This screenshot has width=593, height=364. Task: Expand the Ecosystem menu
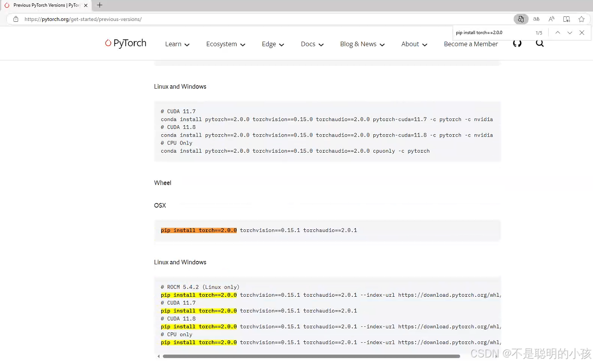click(x=226, y=44)
